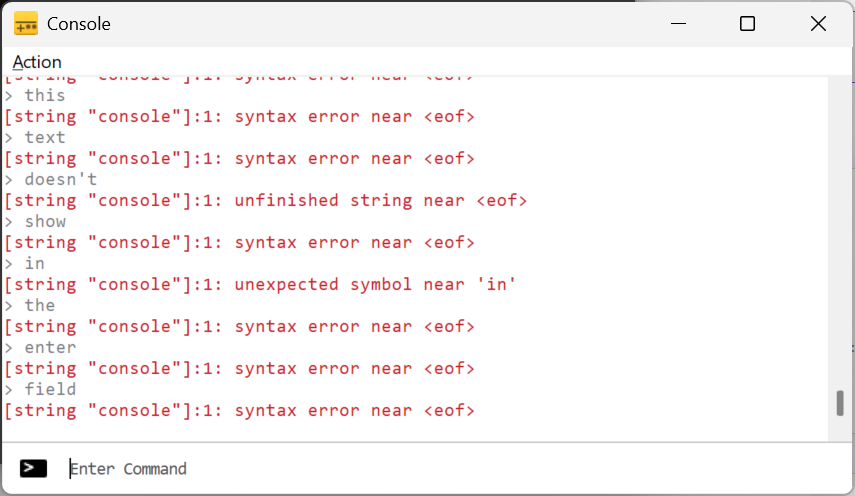The image size is (855, 496).
Task: Click the Console app icon in title bar
Action: coord(26,24)
